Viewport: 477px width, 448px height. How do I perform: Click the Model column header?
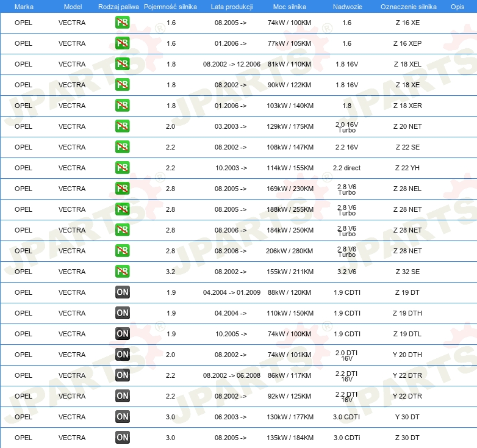[x=73, y=7]
